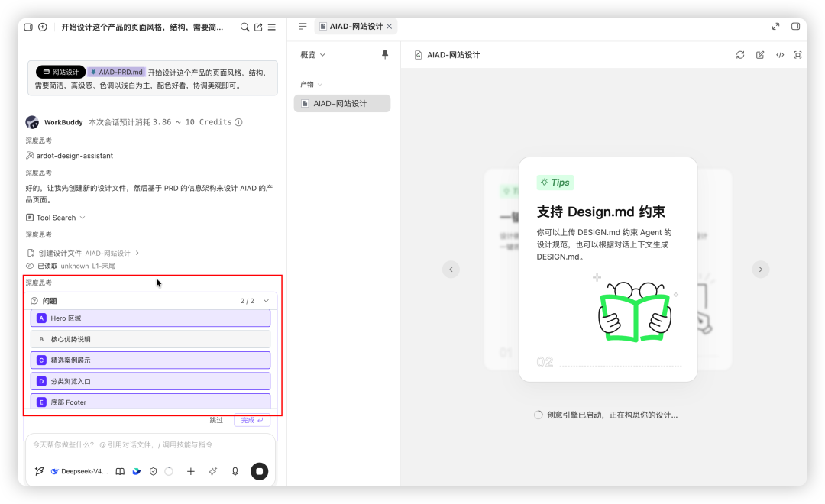Collapse the 问题 panel with its chevron
The width and height of the screenshot is (825, 504).
click(x=267, y=301)
